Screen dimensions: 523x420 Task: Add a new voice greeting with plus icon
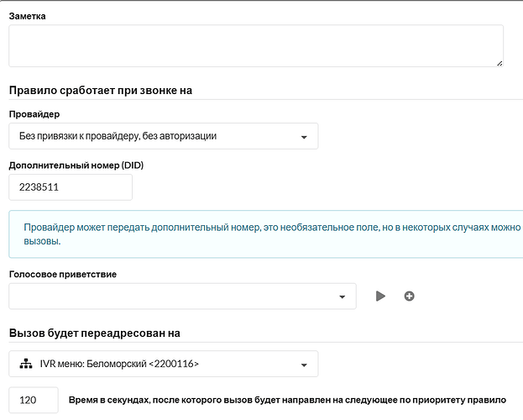click(x=409, y=296)
